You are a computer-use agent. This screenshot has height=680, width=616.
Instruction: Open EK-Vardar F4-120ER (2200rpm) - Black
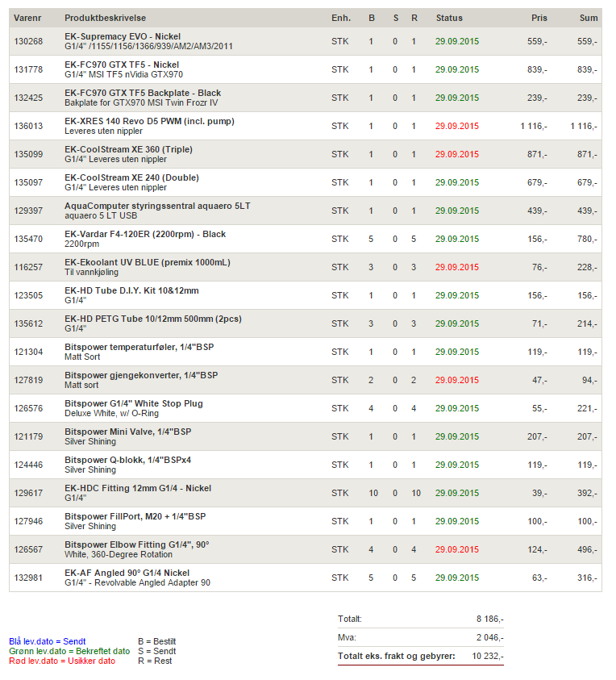click(x=145, y=234)
